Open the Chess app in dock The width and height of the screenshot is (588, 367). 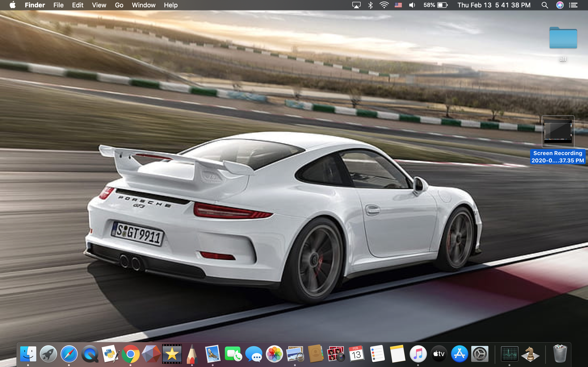click(530, 354)
